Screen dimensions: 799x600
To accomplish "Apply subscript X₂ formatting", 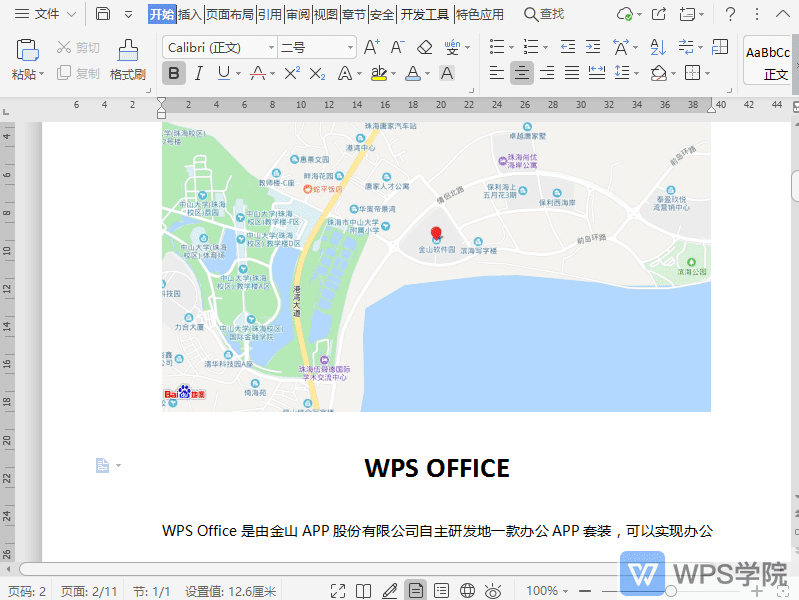I will point(317,74).
